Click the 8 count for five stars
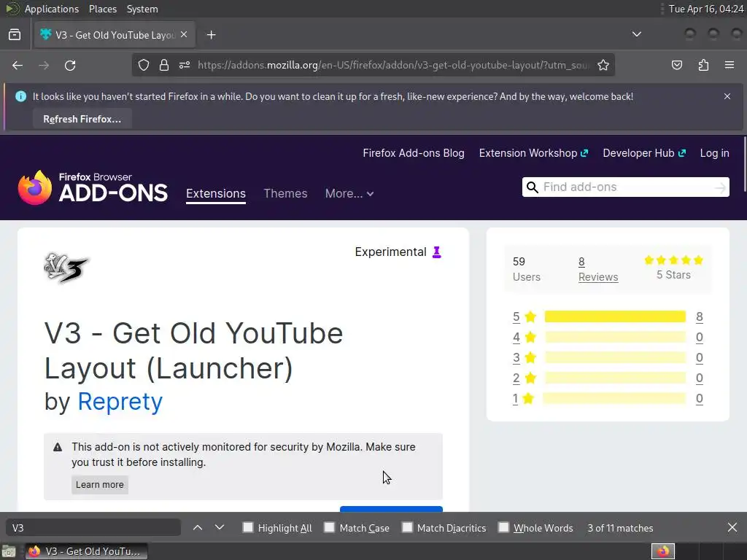This screenshot has width=747, height=560. click(x=699, y=316)
